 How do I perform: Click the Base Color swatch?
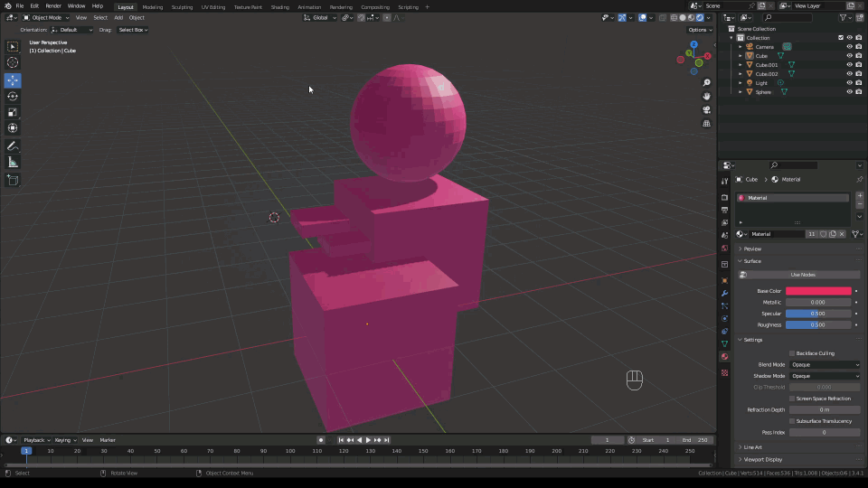(x=818, y=291)
